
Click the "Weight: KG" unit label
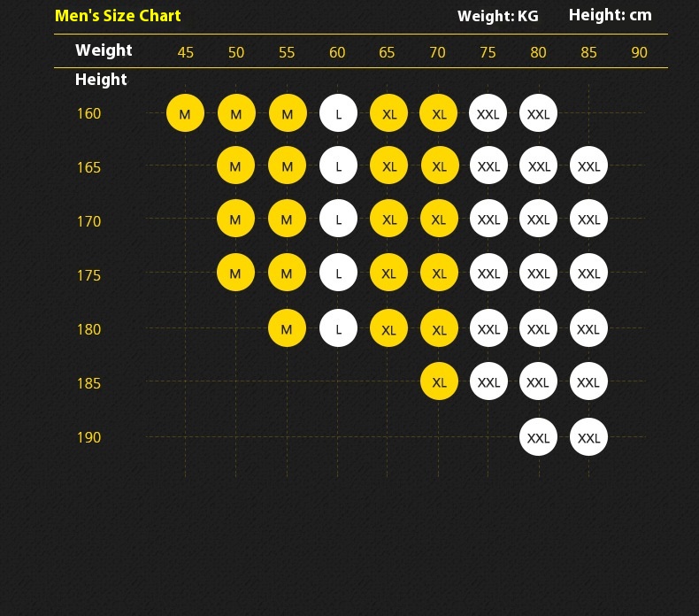tap(497, 16)
